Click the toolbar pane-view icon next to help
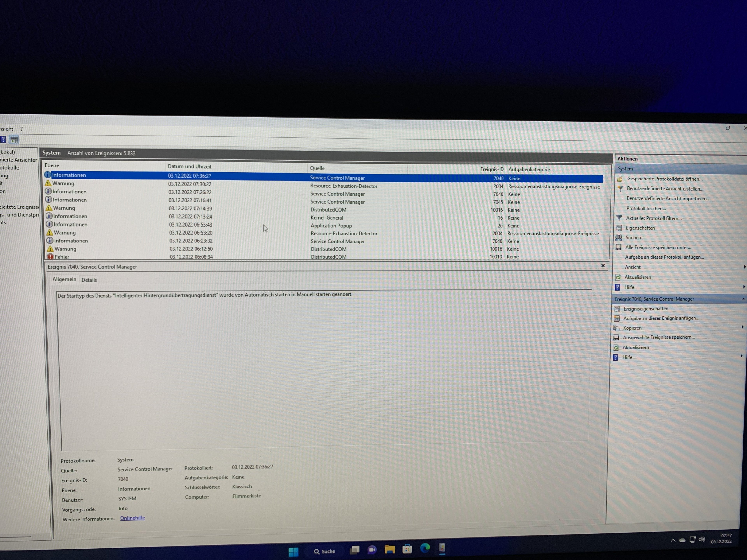 click(x=14, y=140)
